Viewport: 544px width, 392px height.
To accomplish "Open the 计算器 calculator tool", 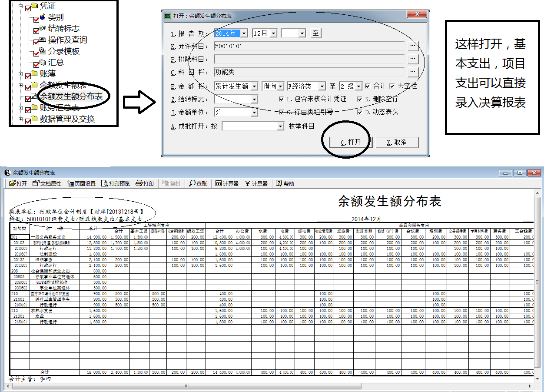I will [219, 183].
